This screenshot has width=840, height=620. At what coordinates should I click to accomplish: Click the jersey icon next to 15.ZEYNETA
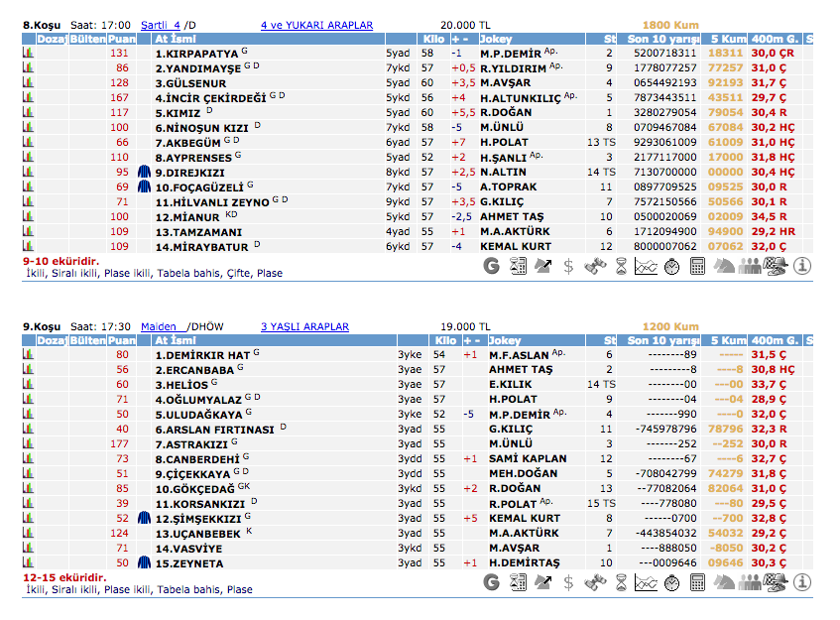click(145, 563)
